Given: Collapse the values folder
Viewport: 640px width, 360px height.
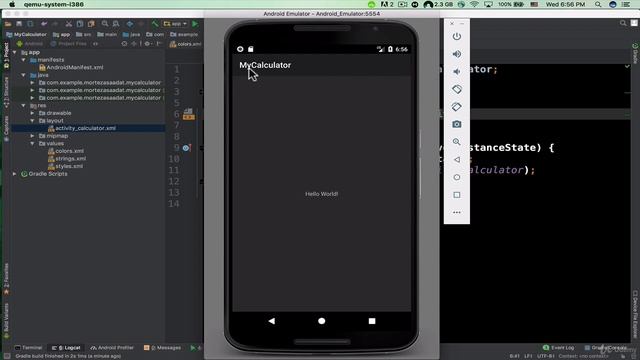Looking at the screenshot, I should 33,144.
